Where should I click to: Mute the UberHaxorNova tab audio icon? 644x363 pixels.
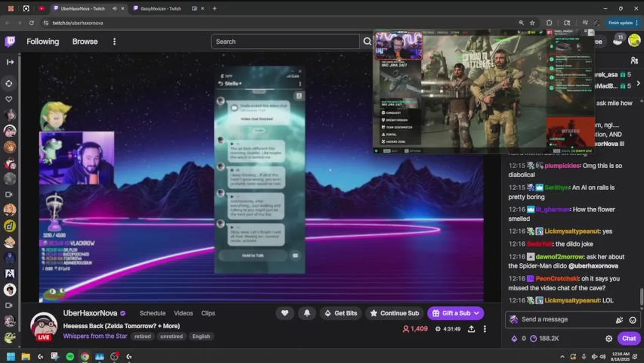[115, 9]
